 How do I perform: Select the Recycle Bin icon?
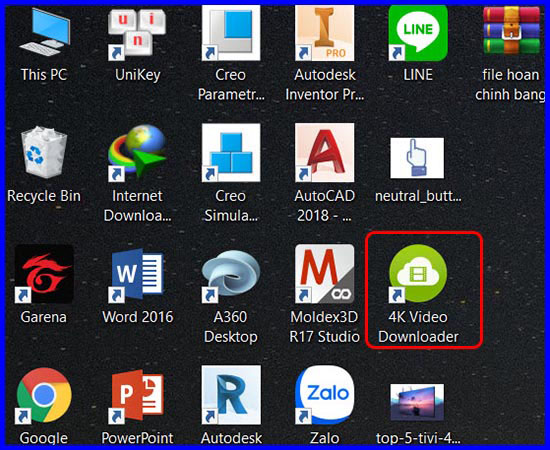tap(44, 153)
